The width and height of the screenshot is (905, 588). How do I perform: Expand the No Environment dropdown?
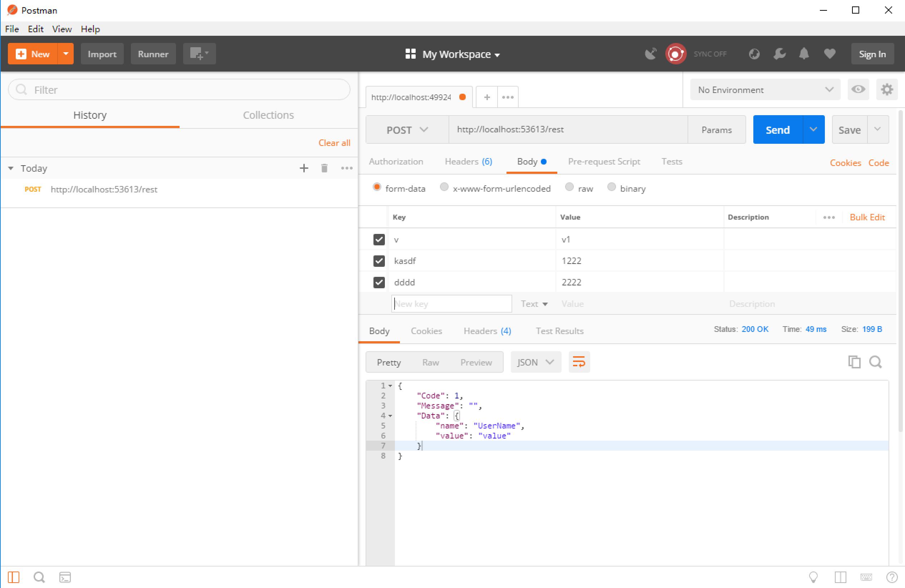pos(765,90)
